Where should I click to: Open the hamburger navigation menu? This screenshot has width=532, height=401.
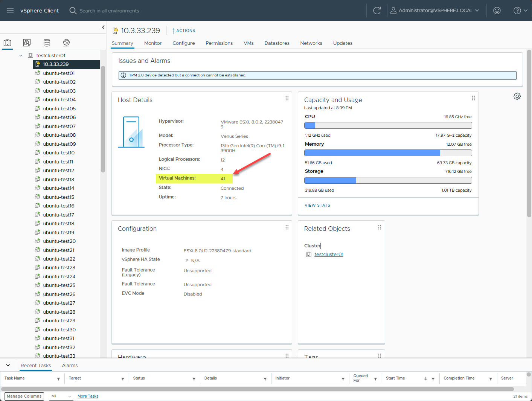coord(10,11)
